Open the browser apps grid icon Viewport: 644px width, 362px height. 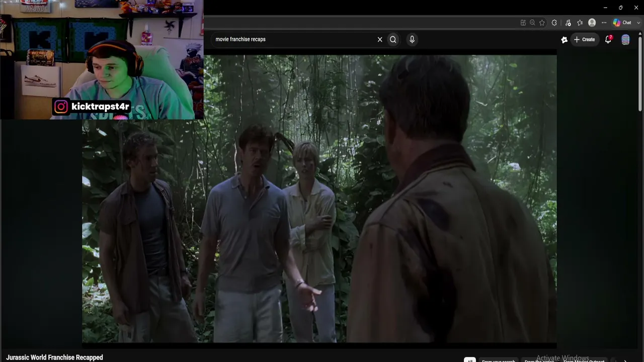523,23
